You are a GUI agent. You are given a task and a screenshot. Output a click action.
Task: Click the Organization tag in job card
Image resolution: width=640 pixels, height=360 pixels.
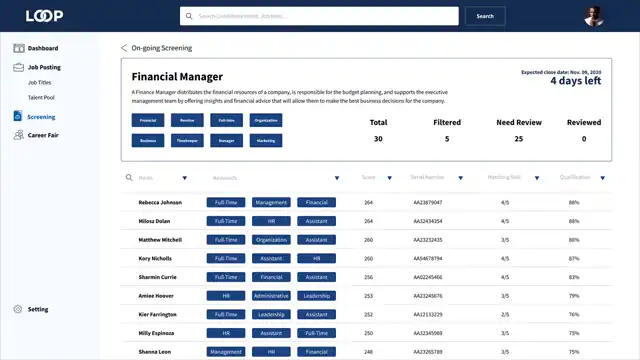[266, 120]
